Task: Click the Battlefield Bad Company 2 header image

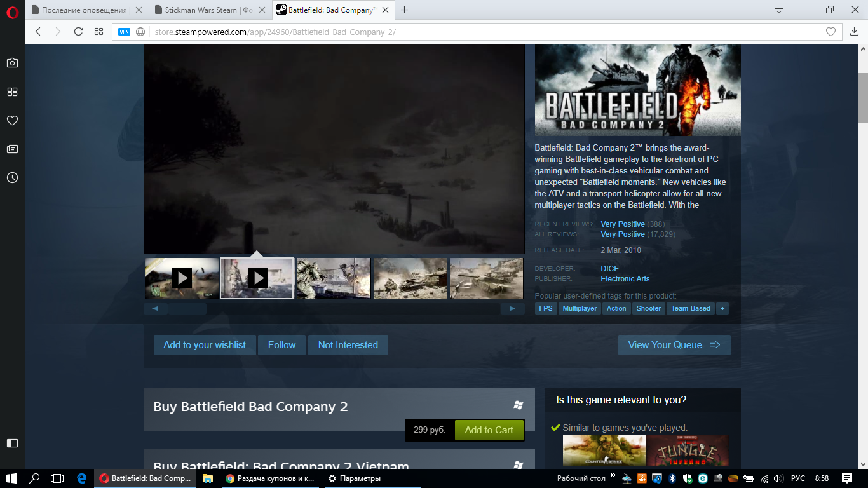Action: coord(637,90)
